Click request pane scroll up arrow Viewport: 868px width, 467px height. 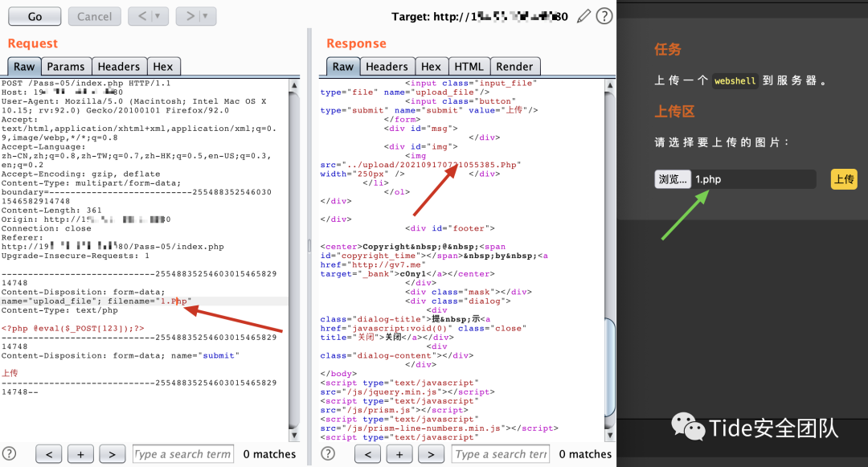click(x=294, y=86)
